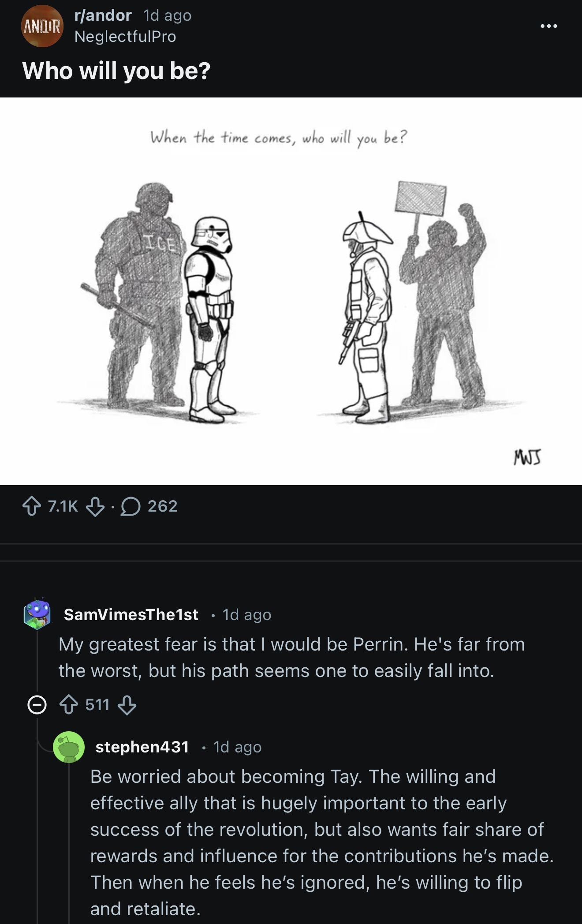The height and width of the screenshot is (924, 582).
Task: Select SamVimesThe1st's comment about Perrin
Action: (292, 657)
